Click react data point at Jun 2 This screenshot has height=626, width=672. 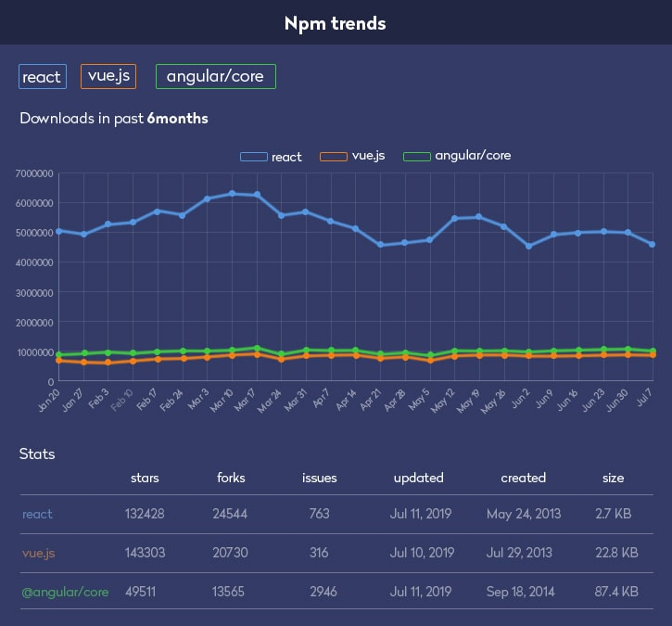(x=528, y=246)
